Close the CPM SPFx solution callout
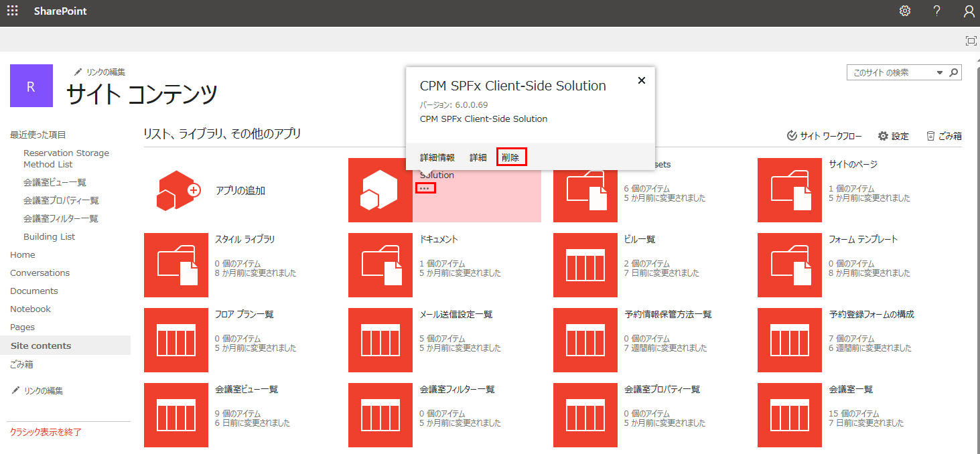Screen dimensions: 980x454 (x=642, y=80)
